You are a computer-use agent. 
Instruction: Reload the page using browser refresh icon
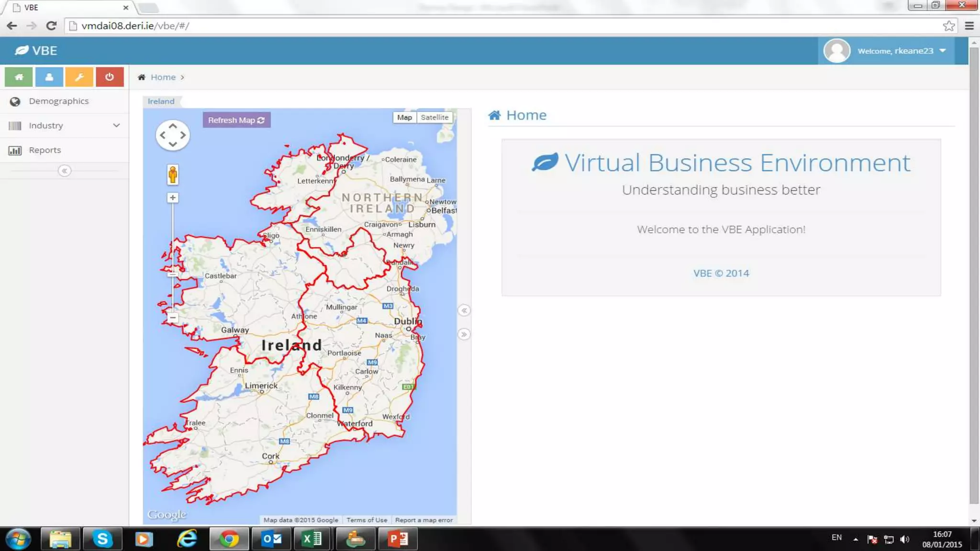point(51,26)
